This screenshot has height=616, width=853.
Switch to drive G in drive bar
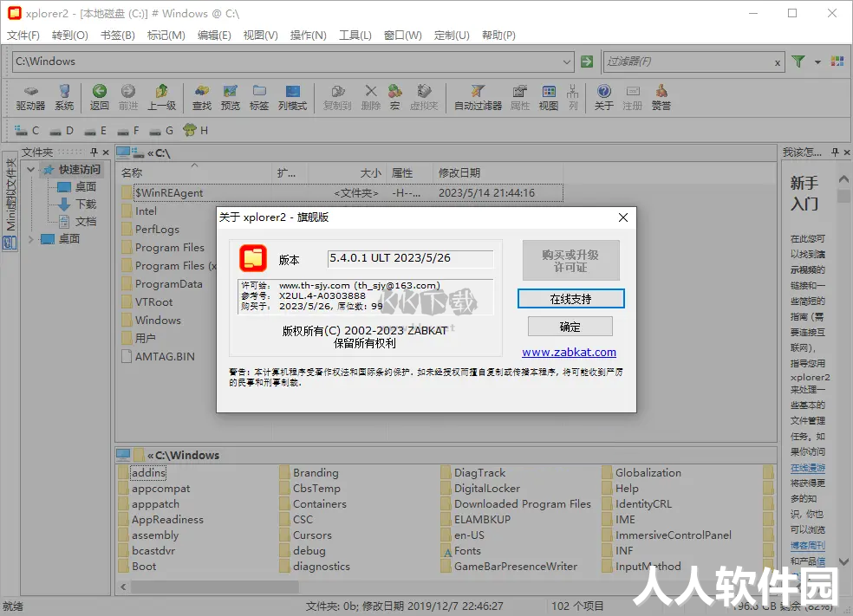pyautogui.click(x=161, y=131)
